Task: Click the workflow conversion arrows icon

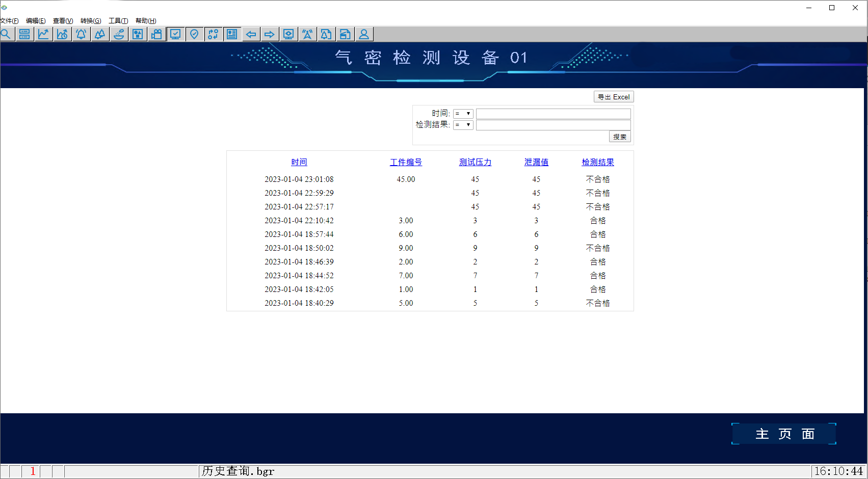Action: (213, 34)
